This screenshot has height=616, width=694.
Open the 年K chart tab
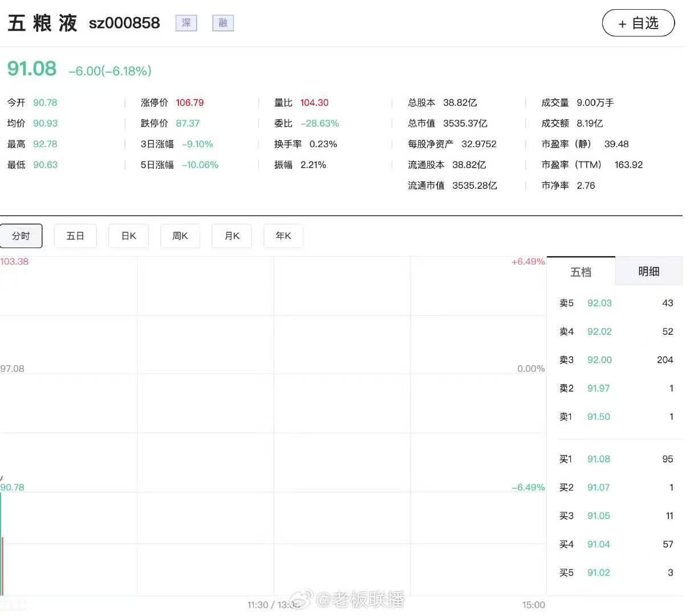tap(283, 236)
